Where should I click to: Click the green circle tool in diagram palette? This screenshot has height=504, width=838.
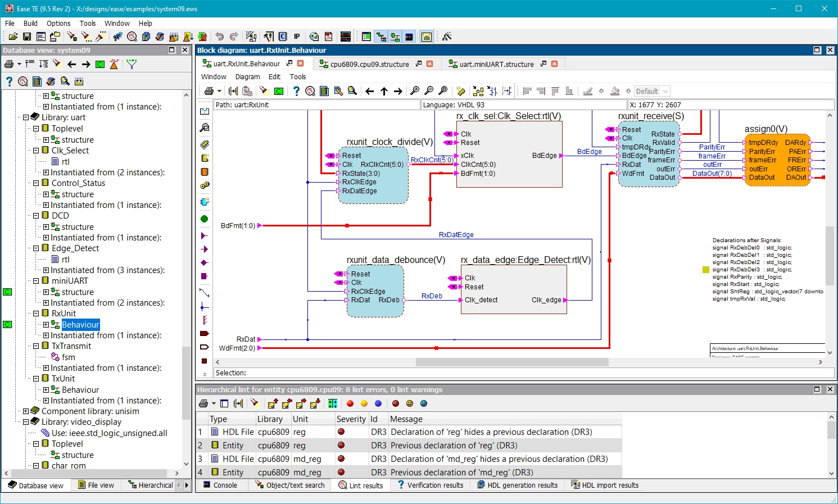205,219
